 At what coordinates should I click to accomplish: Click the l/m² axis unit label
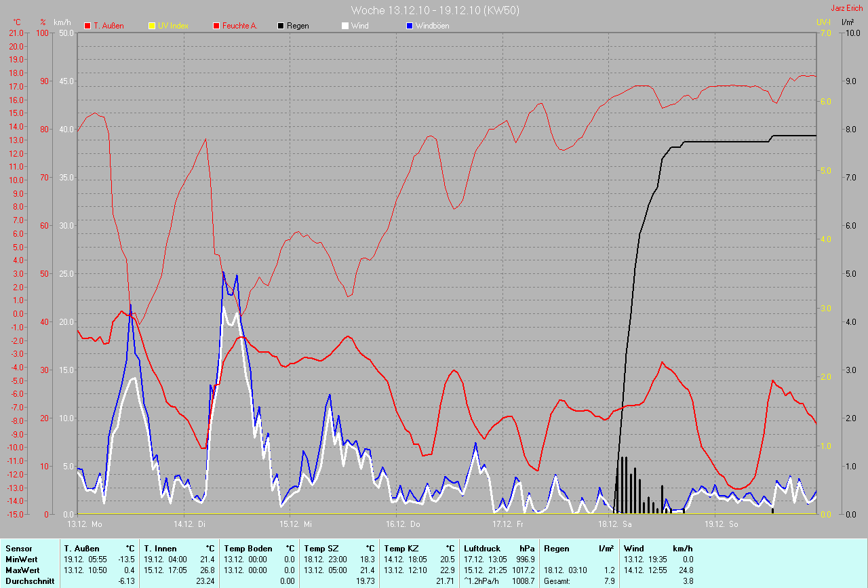tap(847, 22)
